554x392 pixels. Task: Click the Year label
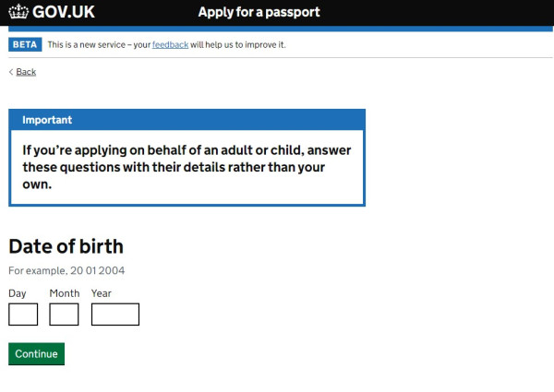101,293
